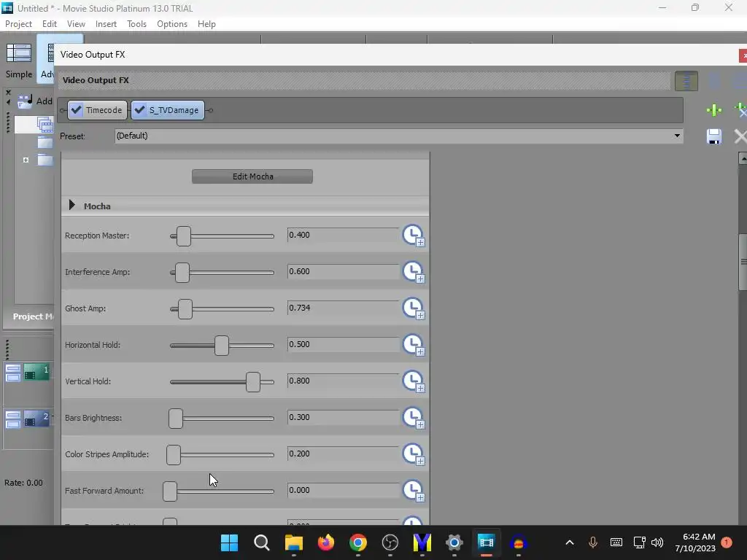Delete preset with the X icon
747x560 pixels.
(740, 136)
